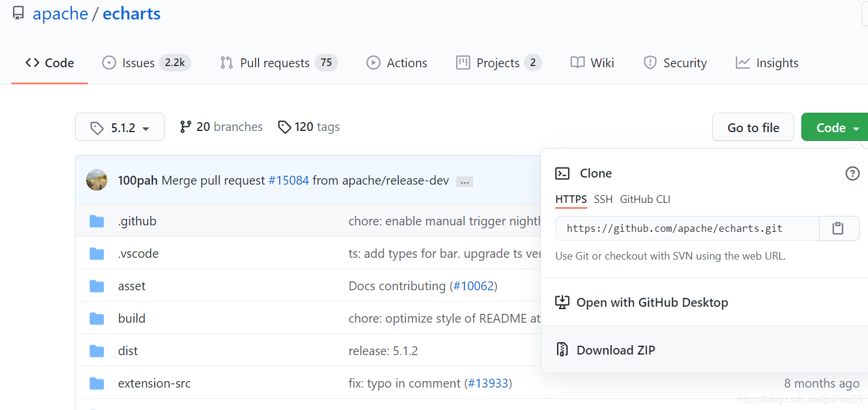Open 'fix: typo in comment' commit message
Viewport: 868px width, 410px height.
[405, 383]
